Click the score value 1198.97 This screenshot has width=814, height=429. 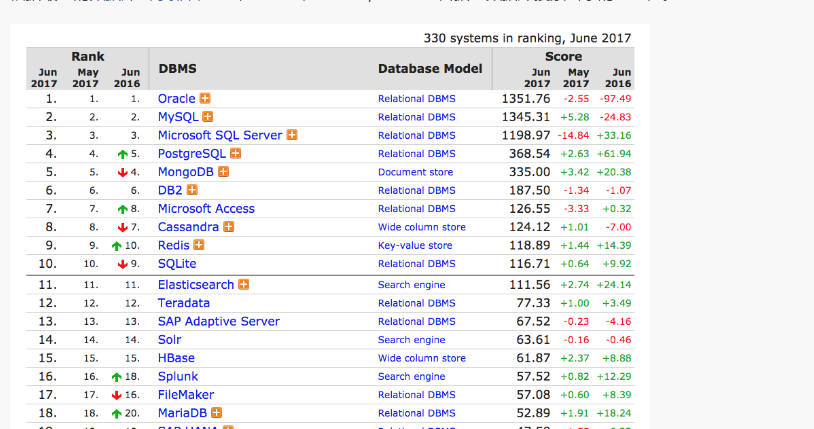coord(525,135)
